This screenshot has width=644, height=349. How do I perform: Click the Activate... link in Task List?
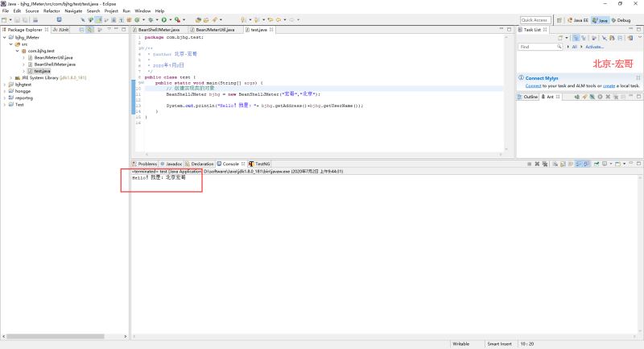coord(595,47)
